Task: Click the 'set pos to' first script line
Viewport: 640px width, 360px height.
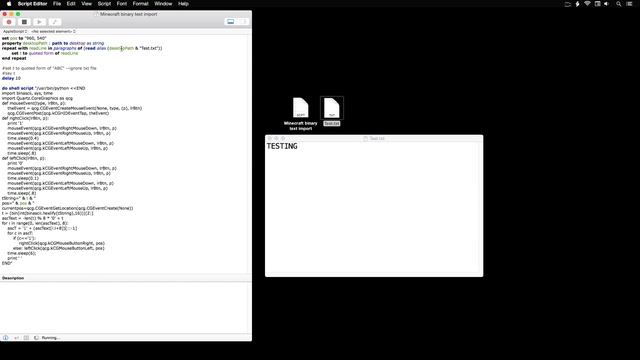Action: [24, 38]
